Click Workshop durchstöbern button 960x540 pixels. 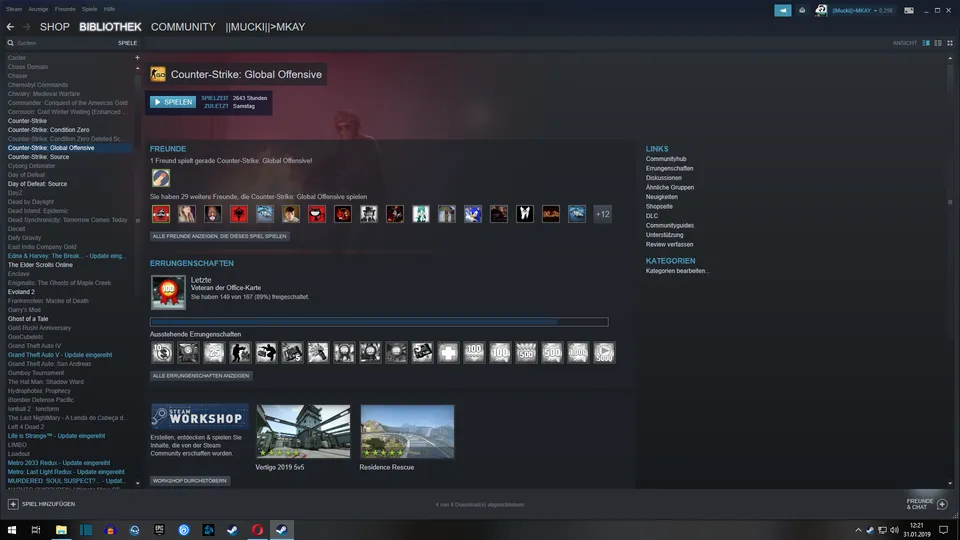pos(190,481)
